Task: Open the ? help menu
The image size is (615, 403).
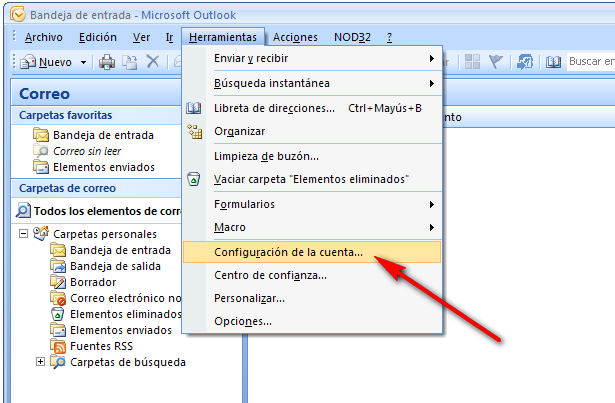Action: coord(389,37)
